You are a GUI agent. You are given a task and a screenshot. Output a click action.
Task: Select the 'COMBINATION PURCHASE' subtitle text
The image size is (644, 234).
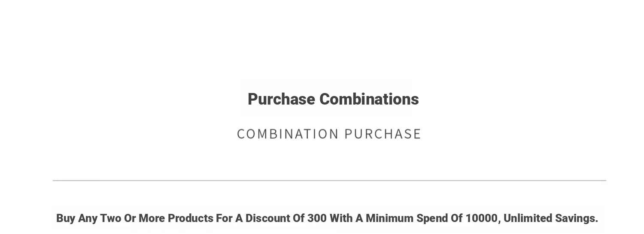click(329, 134)
